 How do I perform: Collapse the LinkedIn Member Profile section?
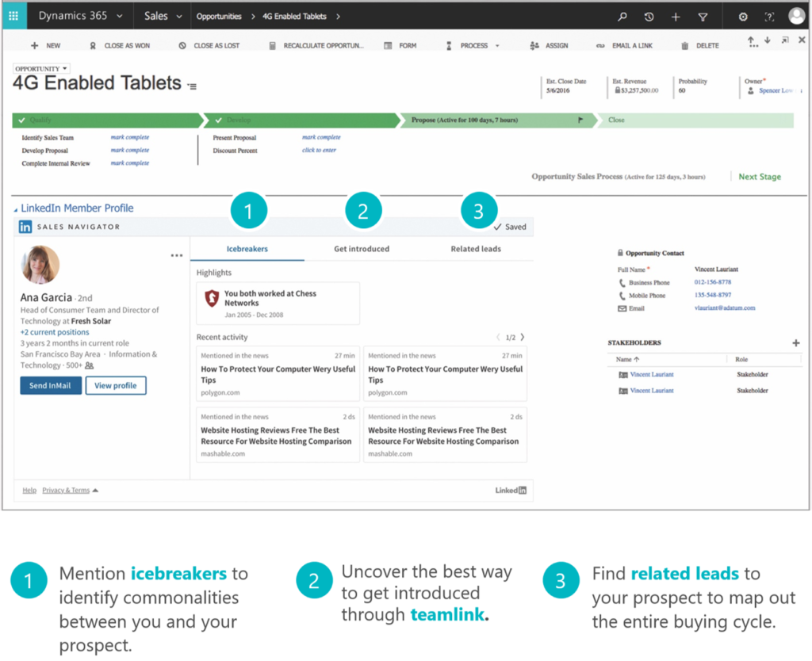(16, 209)
